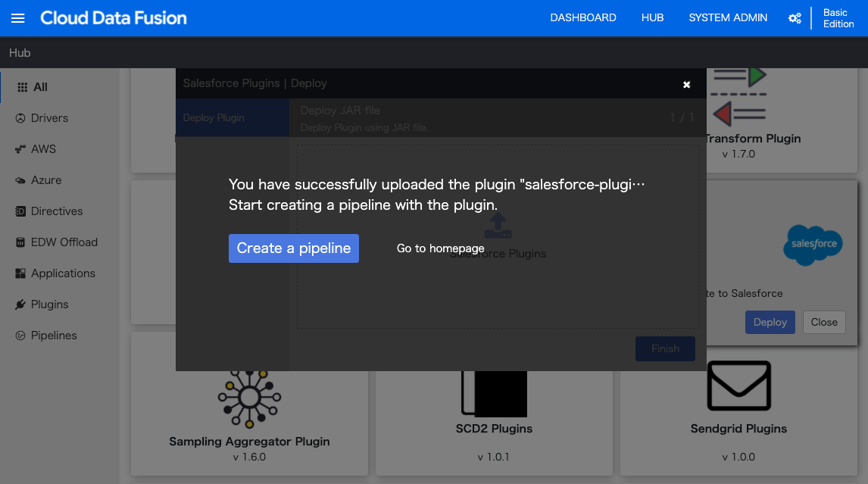Image resolution: width=868 pixels, height=484 pixels.
Task: Follow the Go to homepage link
Action: tap(440, 248)
